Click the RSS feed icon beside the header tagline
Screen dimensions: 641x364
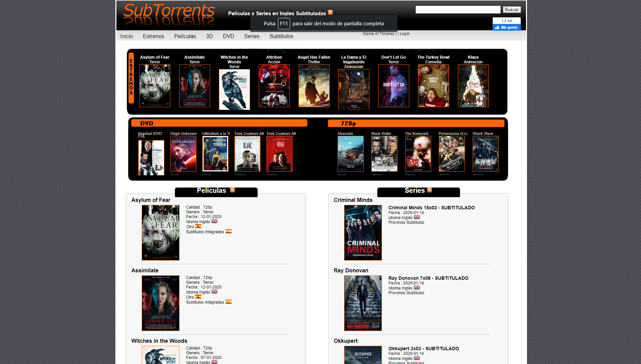click(330, 12)
